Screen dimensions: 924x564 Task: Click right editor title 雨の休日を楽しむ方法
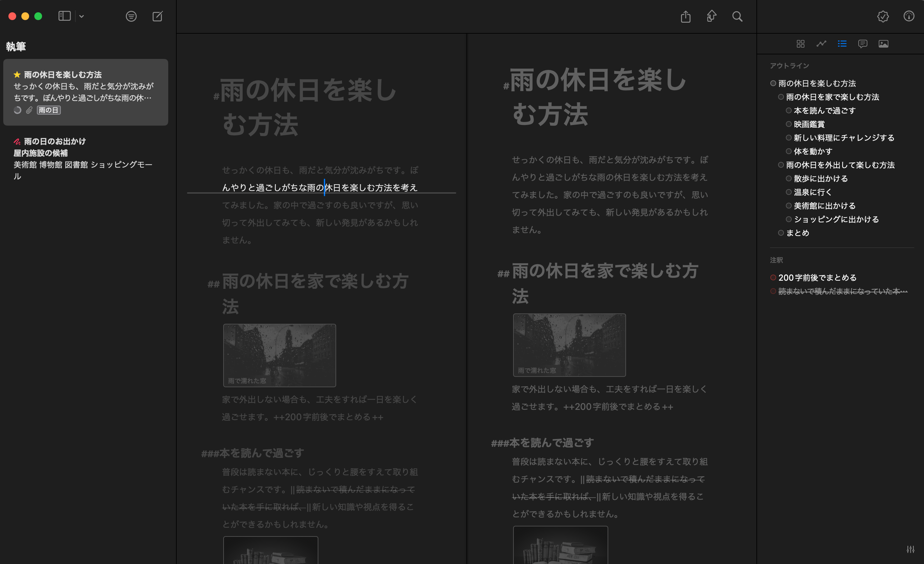pos(598,97)
